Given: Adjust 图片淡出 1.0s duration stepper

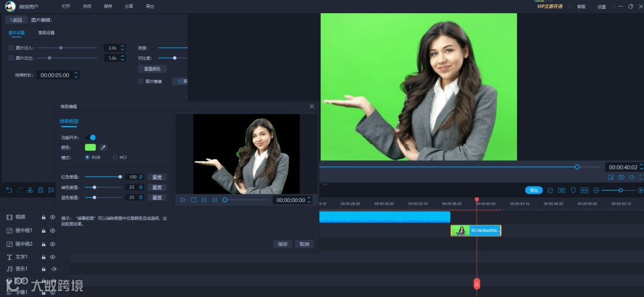Looking at the screenshot, I should [122, 58].
